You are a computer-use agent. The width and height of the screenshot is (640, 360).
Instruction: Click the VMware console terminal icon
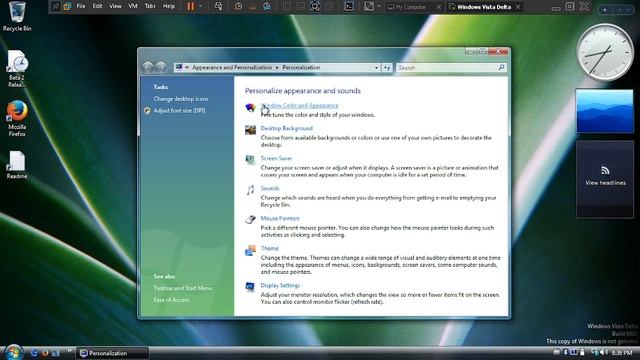(349, 6)
